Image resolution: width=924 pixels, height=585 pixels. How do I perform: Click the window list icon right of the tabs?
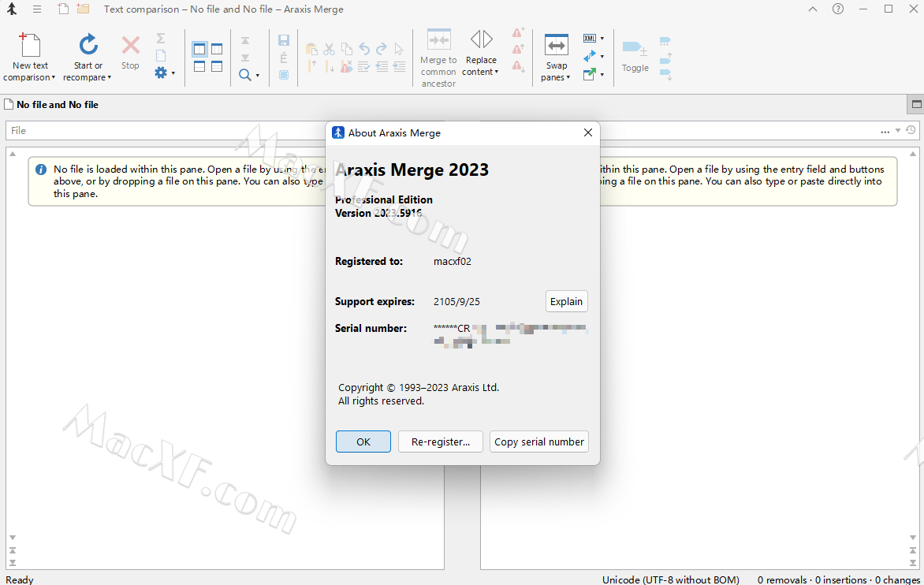point(916,104)
